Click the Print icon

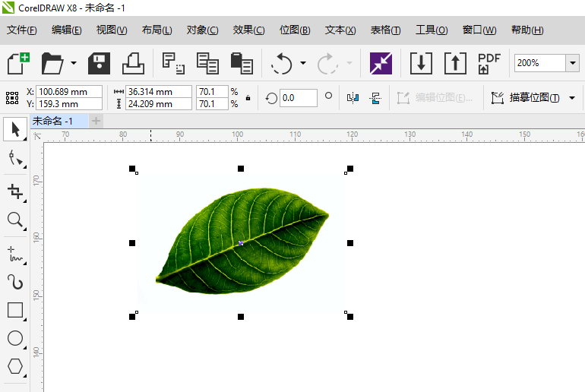tap(133, 63)
